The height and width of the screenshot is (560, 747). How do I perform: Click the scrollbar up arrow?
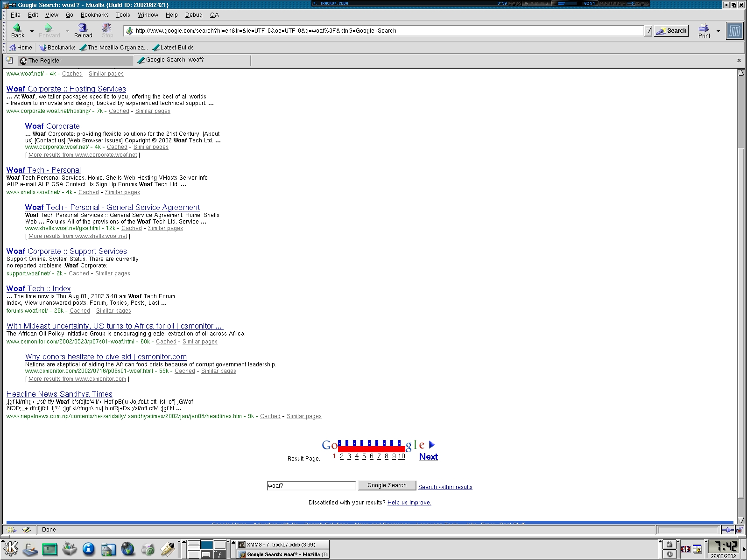tap(741, 73)
